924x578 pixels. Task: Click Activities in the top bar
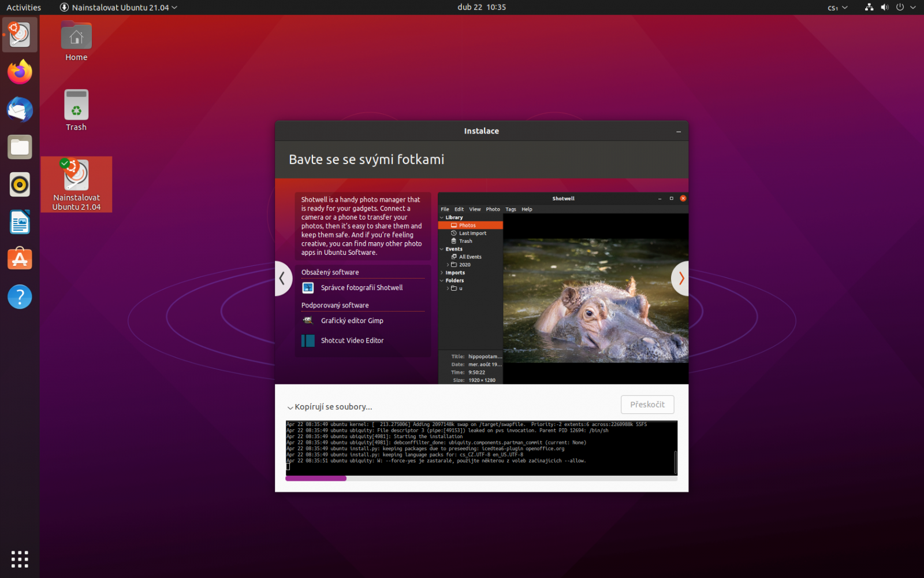click(23, 8)
